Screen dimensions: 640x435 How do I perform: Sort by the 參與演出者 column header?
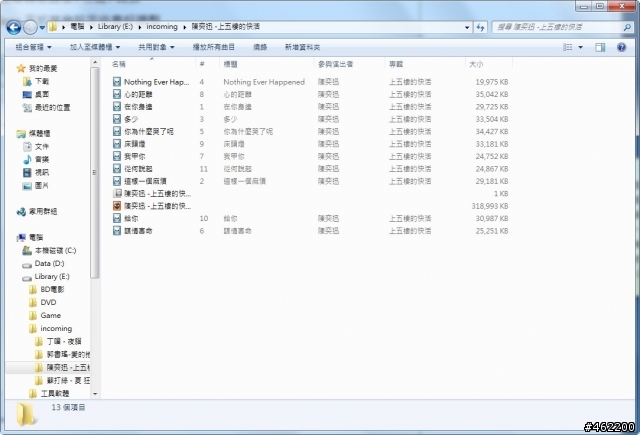[349, 64]
